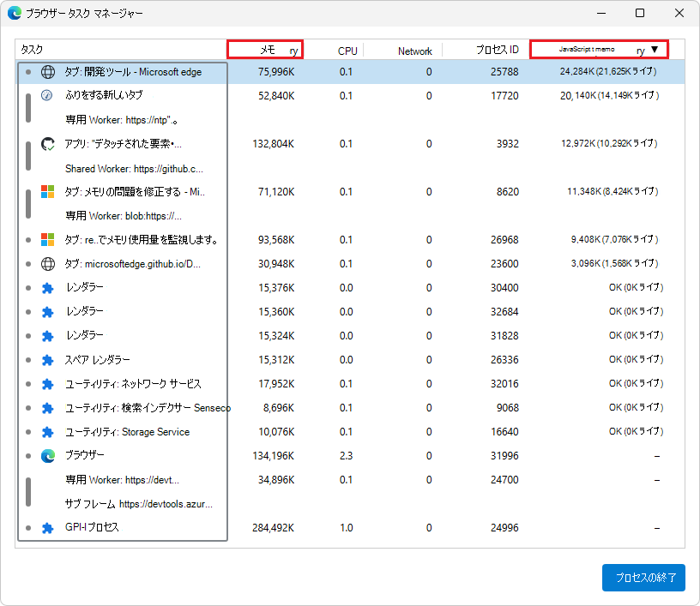Click the プロセス ID column header
This screenshot has width=700, height=606.
pyautogui.click(x=498, y=51)
